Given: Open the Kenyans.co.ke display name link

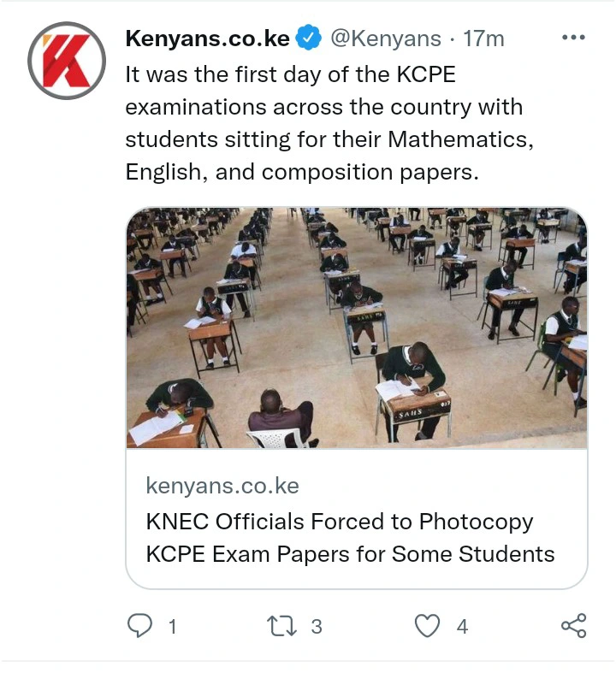Looking at the screenshot, I should pyautogui.click(x=208, y=38).
